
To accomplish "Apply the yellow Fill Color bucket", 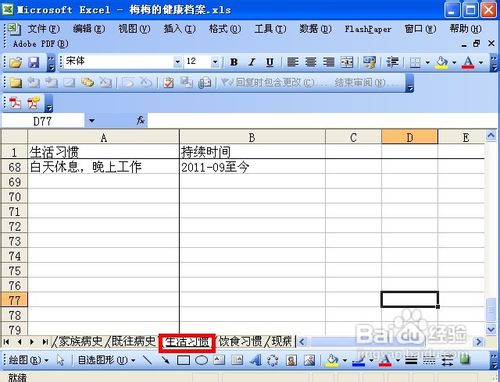I will pos(442,62).
